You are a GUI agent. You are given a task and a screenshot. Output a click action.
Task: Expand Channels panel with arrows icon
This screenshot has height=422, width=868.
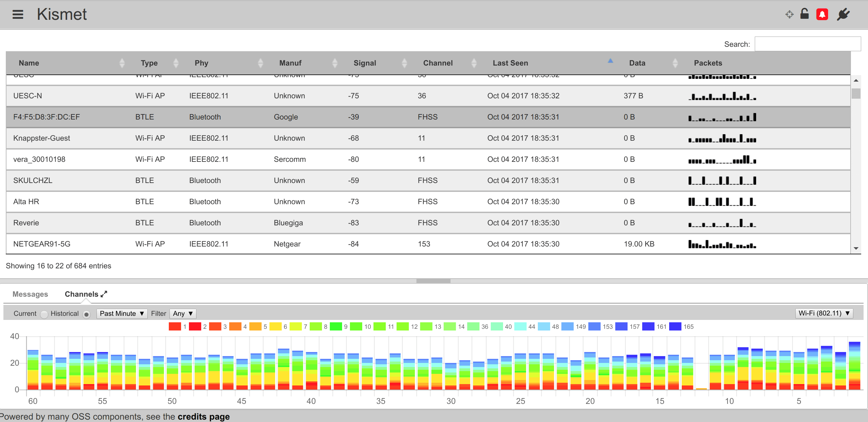[x=104, y=294]
